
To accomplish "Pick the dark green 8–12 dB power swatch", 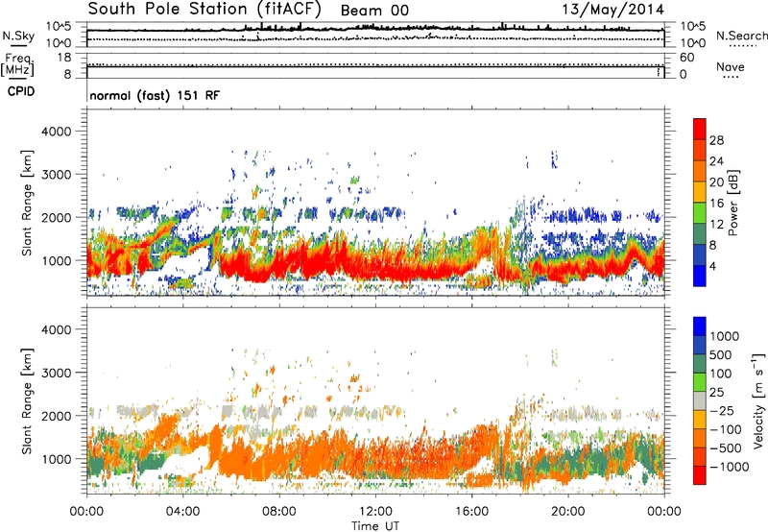I will pyautogui.click(x=700, y=233).
